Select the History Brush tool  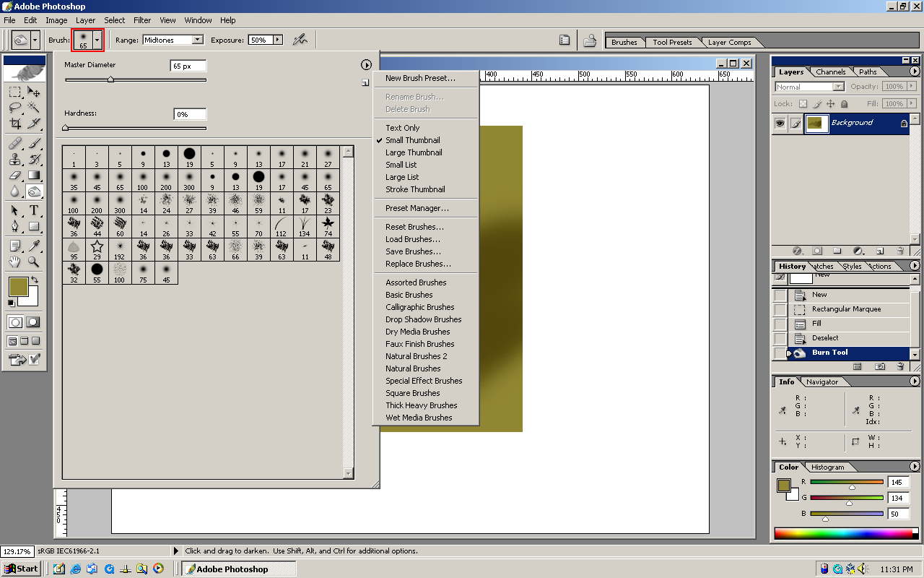34,159
